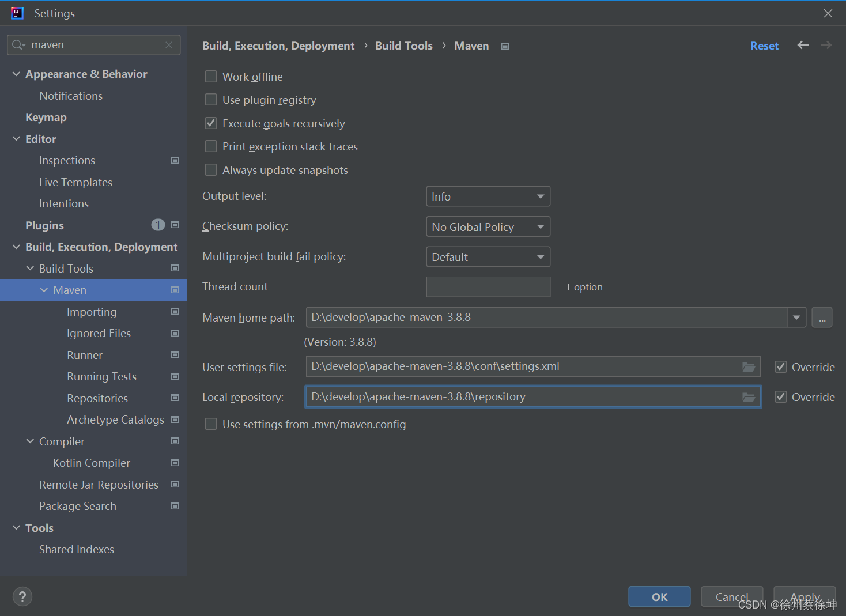Open the Checksum policy dropdown
Screen dimensions: 846x616
488,226
